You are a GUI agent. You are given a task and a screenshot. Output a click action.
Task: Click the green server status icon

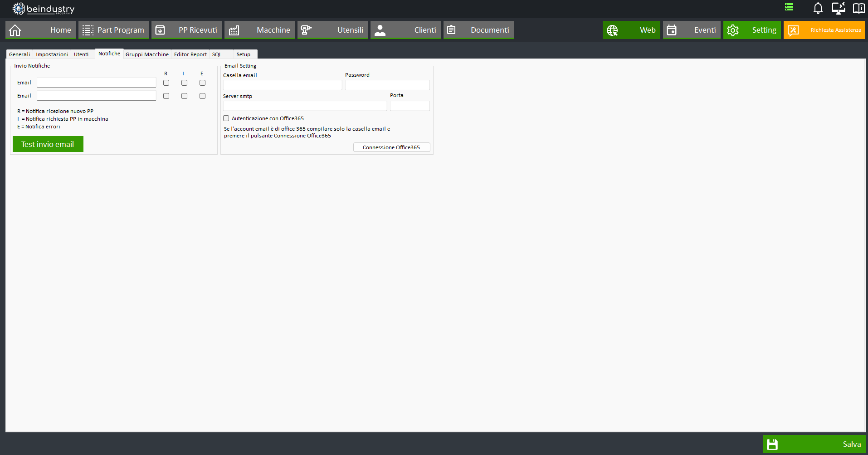[789, 7]
